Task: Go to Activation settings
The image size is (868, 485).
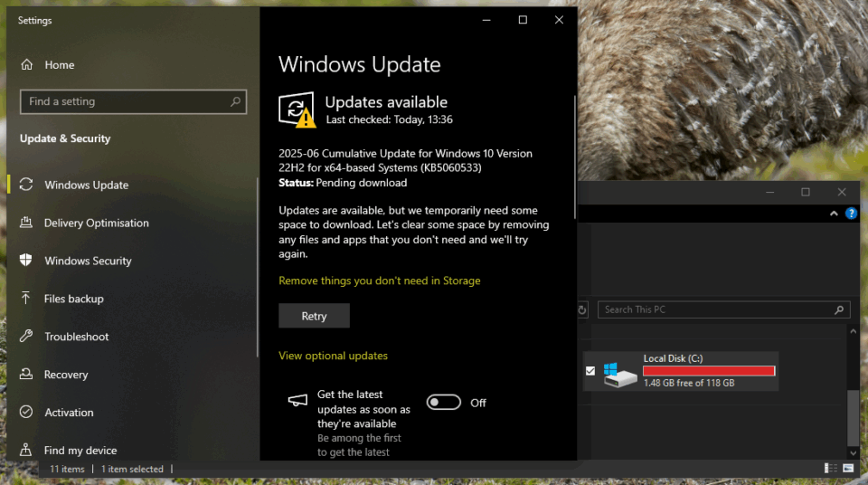Action: click(132, 413)
